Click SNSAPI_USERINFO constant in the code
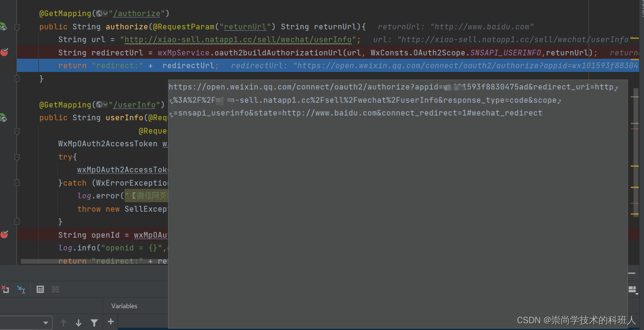Image resolution: width=644 pixels, height=330 pixels. click(x=505, y=53)
